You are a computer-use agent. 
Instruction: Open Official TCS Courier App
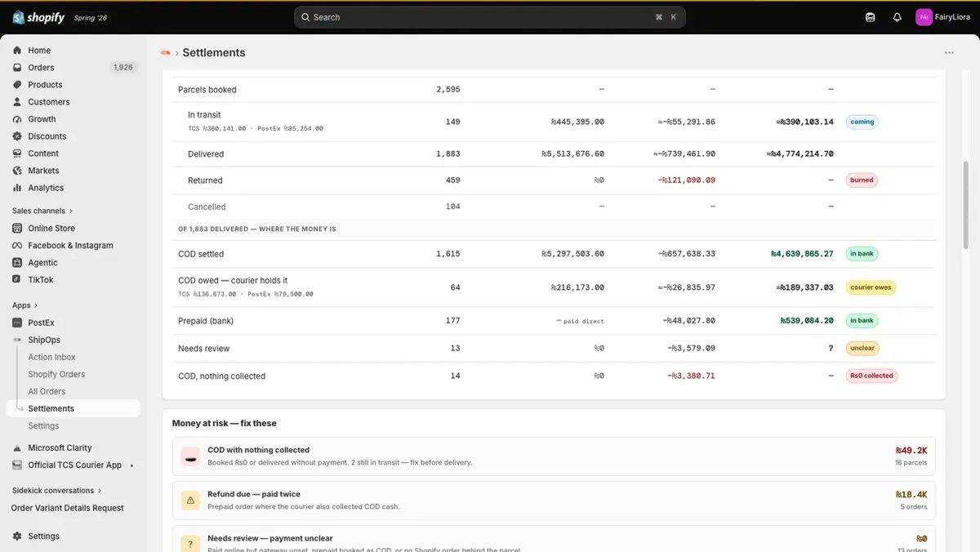point(73,465)
